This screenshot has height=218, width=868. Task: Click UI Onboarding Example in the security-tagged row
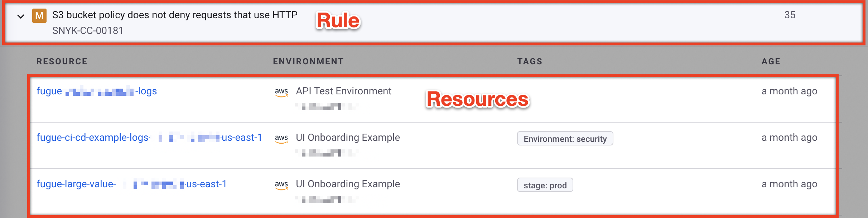(348, 138)
